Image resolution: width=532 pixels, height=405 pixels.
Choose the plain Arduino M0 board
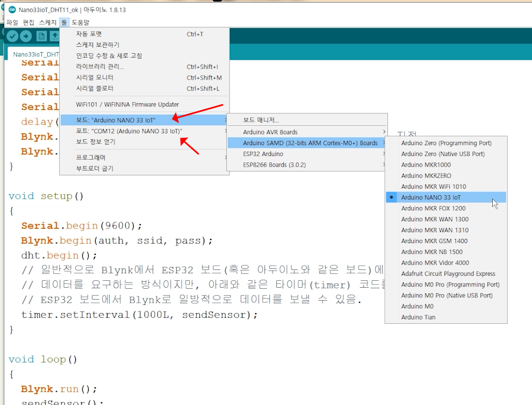[446, 306]
